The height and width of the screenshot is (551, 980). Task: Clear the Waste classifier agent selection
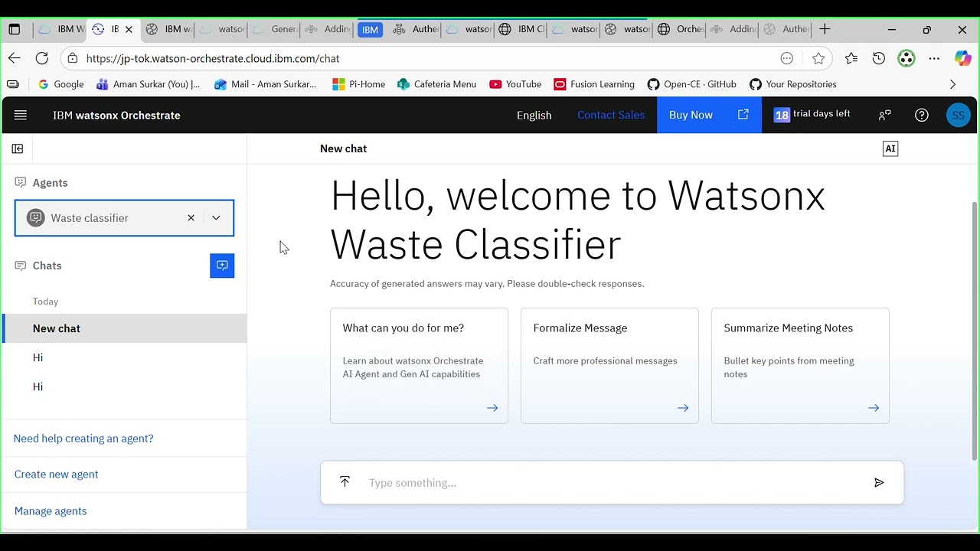pos(191,218)
